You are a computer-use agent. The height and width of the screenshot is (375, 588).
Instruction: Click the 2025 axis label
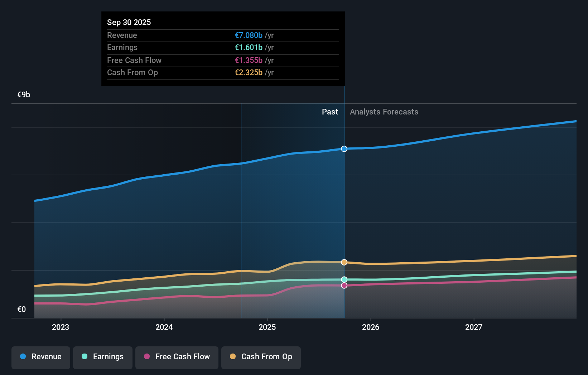pos(268,327)
